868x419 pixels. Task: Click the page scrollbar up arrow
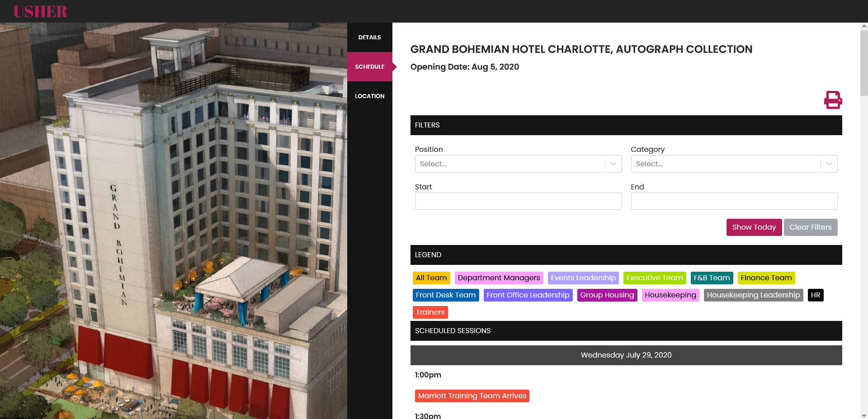[864, 26]
